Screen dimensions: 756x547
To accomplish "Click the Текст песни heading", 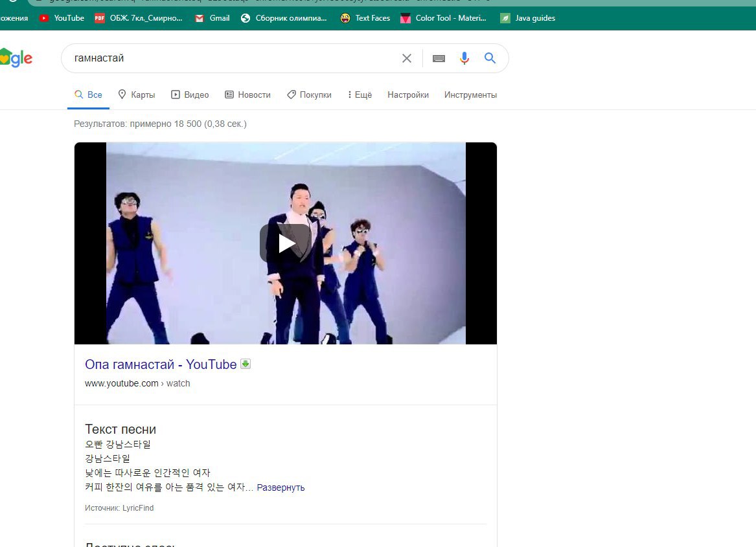I will coord(120,429).
